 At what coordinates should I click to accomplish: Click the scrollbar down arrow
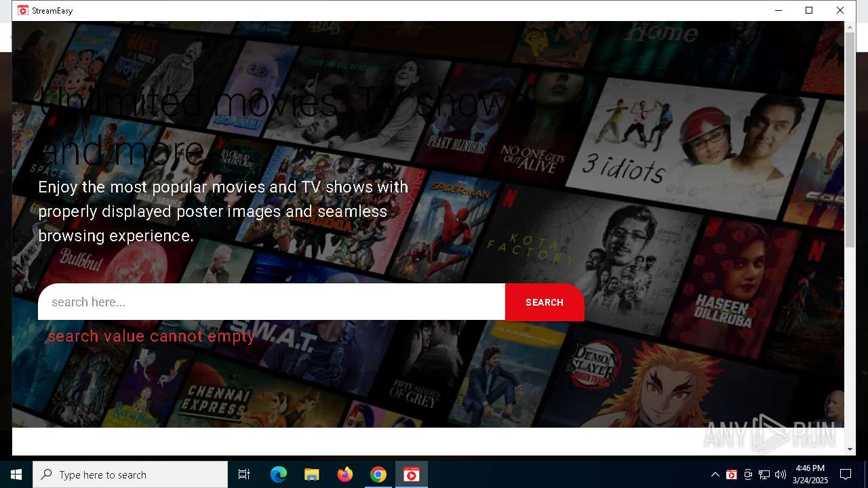850,449
